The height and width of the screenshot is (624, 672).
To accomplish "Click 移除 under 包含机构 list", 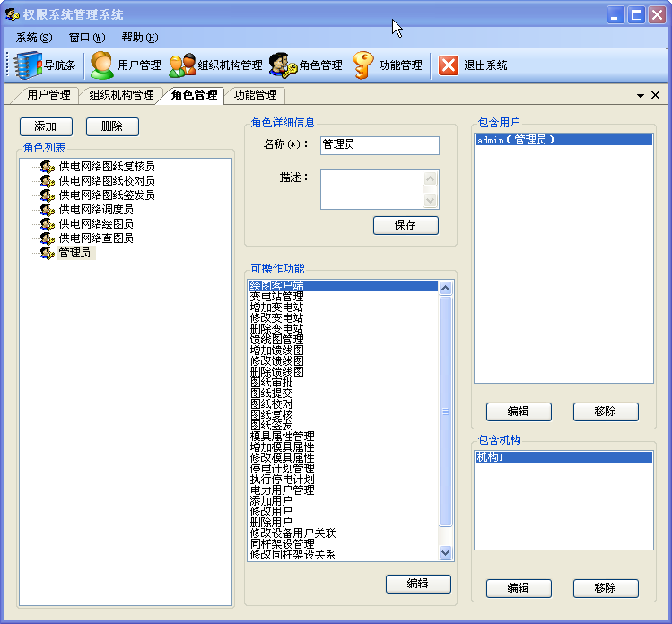I will (606, 588).
